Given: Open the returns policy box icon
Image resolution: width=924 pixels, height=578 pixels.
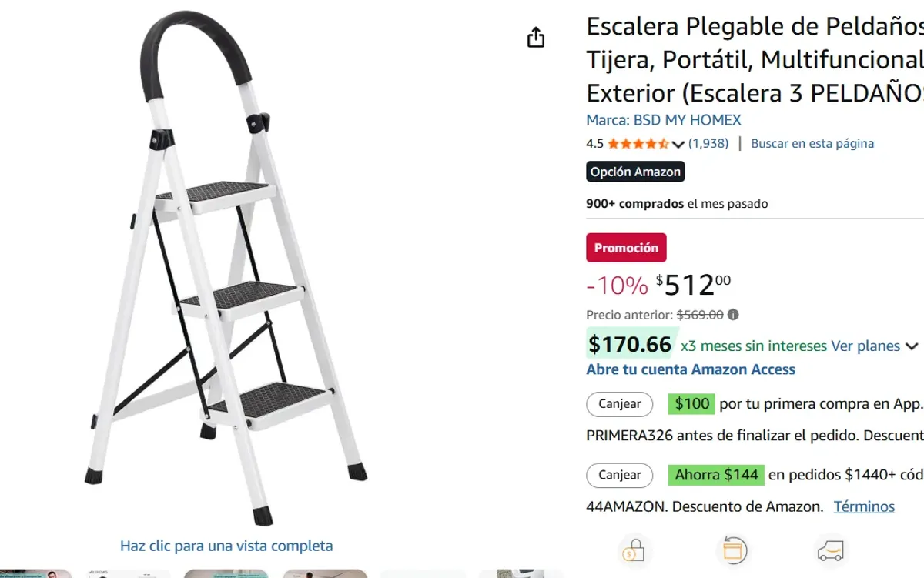Looking at the screenshot, I should click(734, 550).
